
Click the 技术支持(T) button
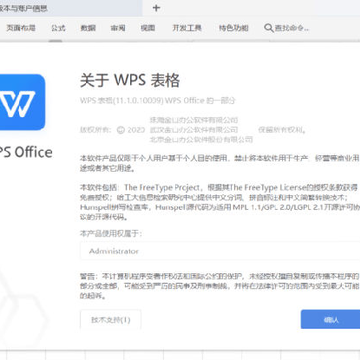click(x=111, y=320)
